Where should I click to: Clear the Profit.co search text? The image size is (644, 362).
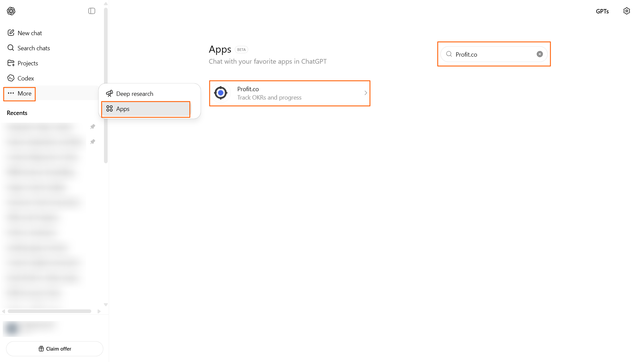[540, 54]
